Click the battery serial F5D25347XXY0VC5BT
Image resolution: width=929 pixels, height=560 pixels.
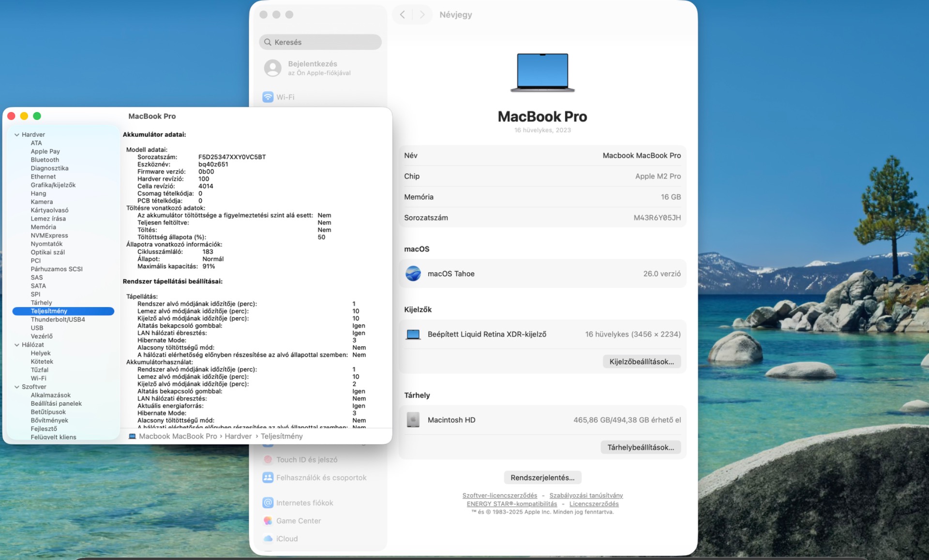click(x=232, y=157)
